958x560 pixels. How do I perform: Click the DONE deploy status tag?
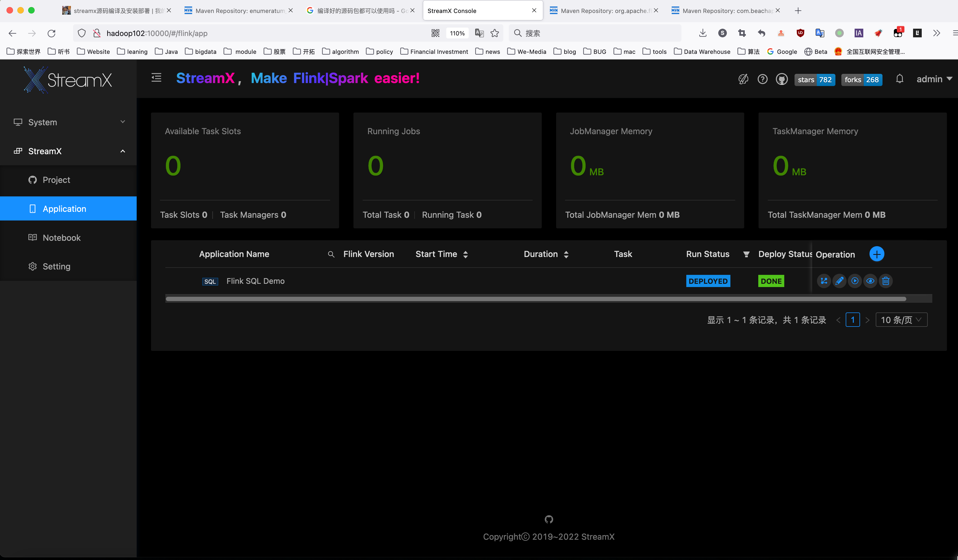pyautogui.click(x=771, y=281)
